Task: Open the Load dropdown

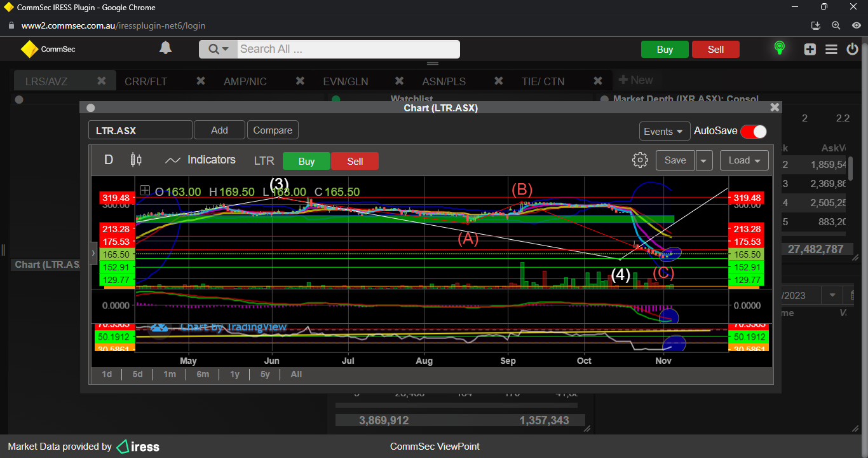Action: pos(744,160)
